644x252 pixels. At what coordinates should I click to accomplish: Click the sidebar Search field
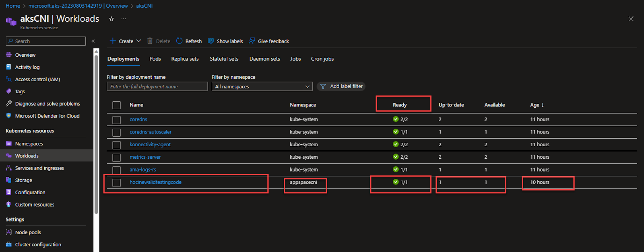(45, 41)
